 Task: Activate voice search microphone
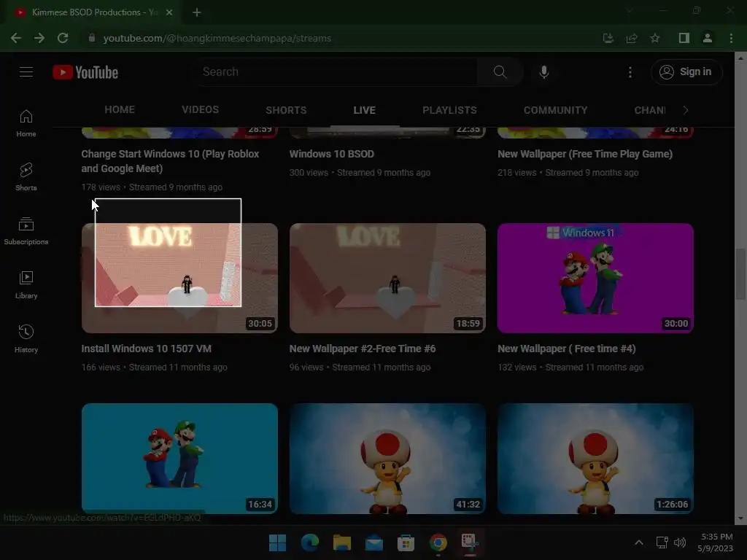543,72
